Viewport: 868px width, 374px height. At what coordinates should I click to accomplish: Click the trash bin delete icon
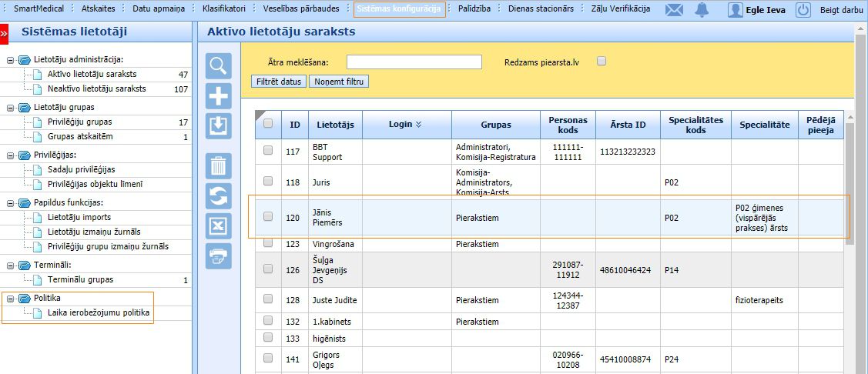(x=219, y=166)
